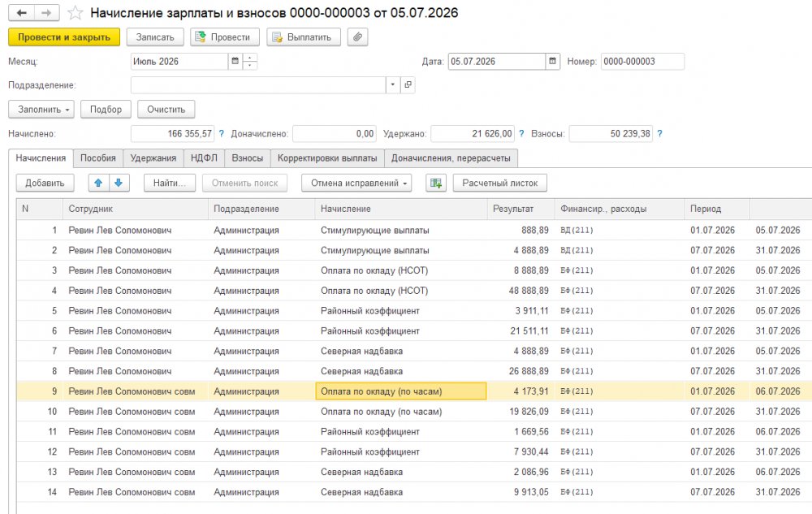Screen dimensions: 812x514
Task: Click the Взносы field showing 50 239,38
Action: [x=611, y=133]
